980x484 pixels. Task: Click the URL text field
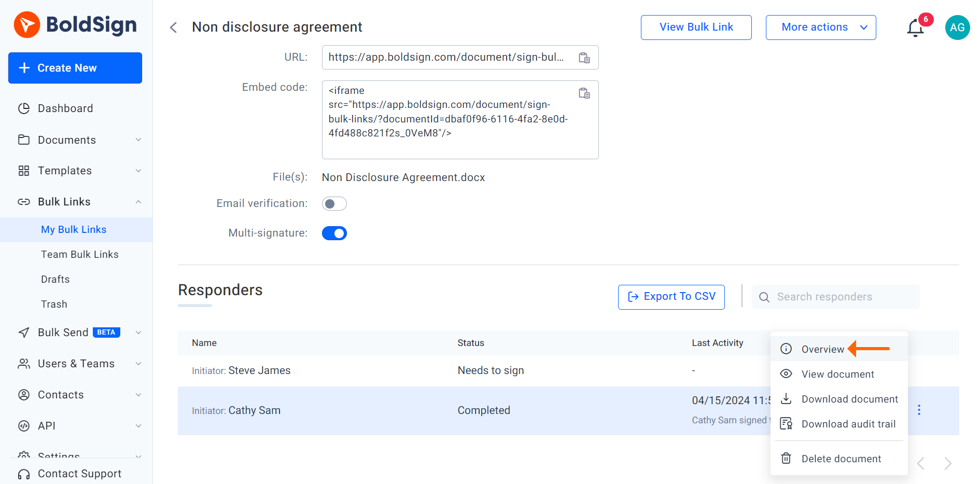pos(460,58)
